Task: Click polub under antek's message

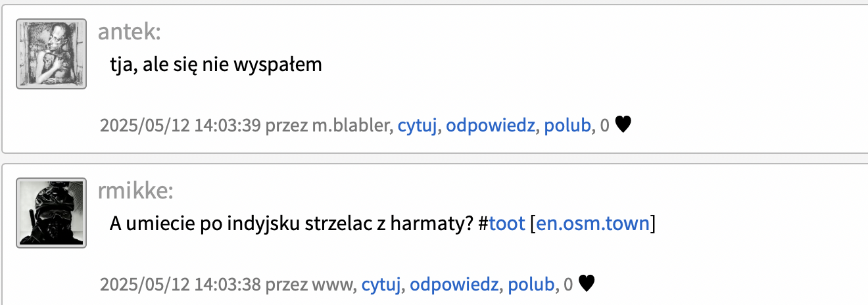Action: 567,125
